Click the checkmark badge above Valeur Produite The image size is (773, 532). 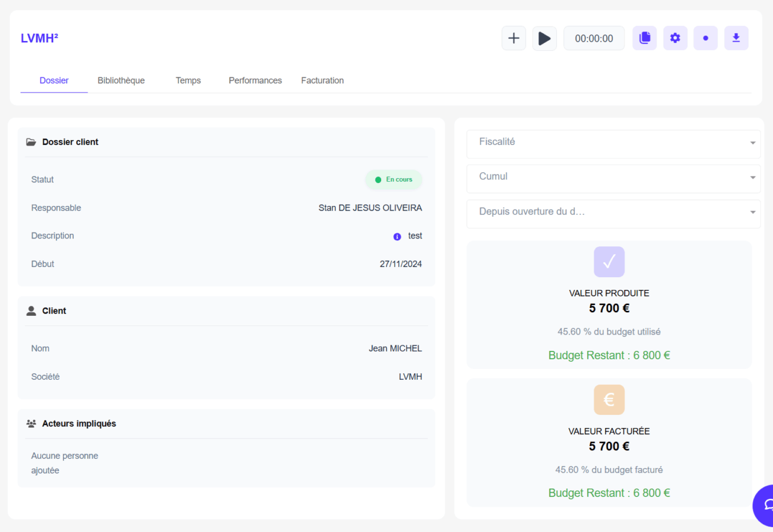(609, 261)
